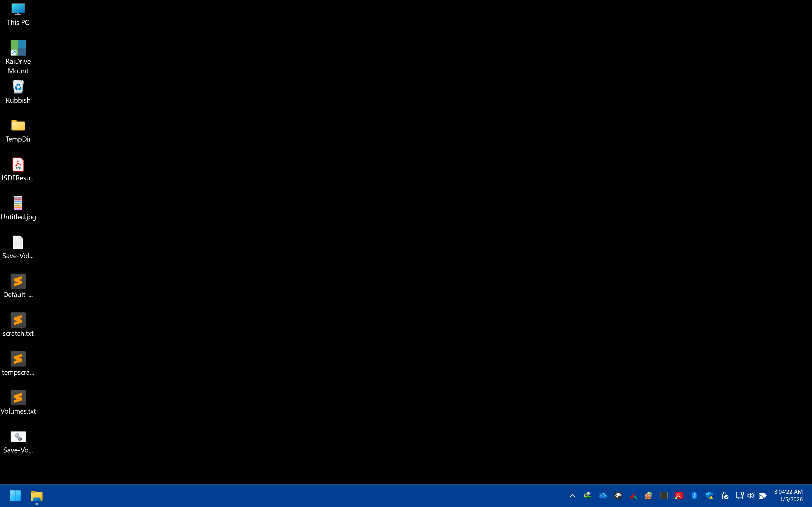Click the Bluetooth tray icon
Screen dimensions: 812x507
[694, 496]
